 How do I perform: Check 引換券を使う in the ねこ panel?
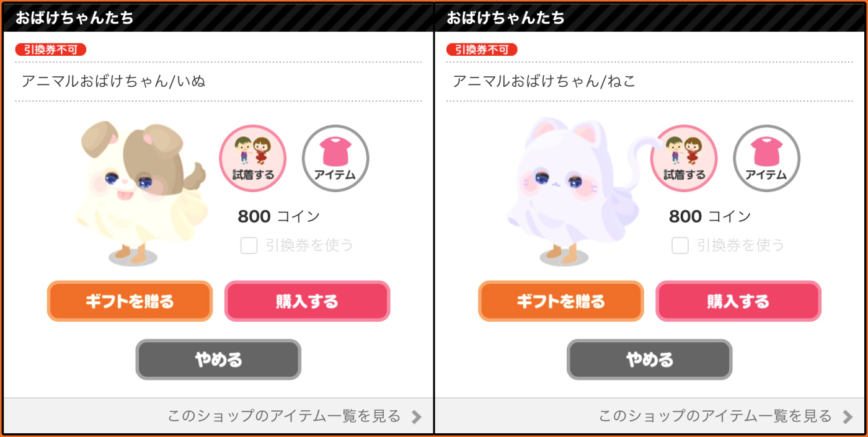680,245
